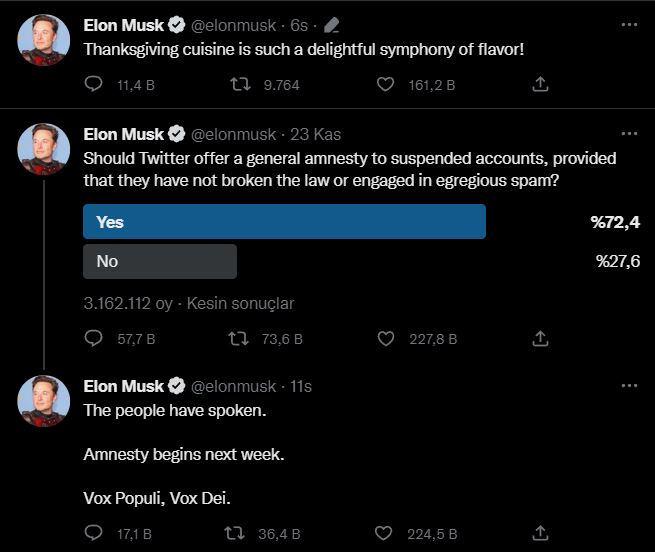Viewport: 655px width, 552px height.
Task: Click the Yes poll result bar
Action: pos(284,222)
